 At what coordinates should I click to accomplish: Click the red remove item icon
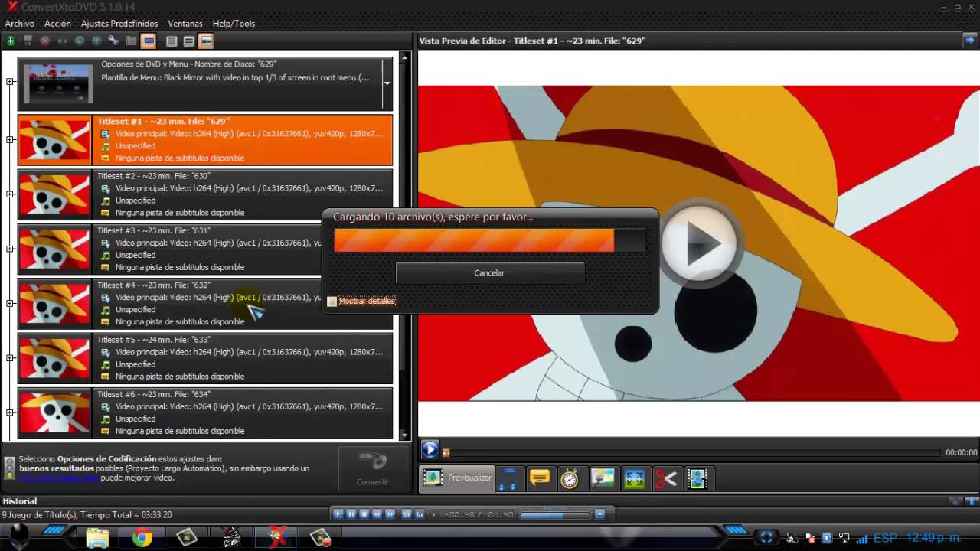44,41
